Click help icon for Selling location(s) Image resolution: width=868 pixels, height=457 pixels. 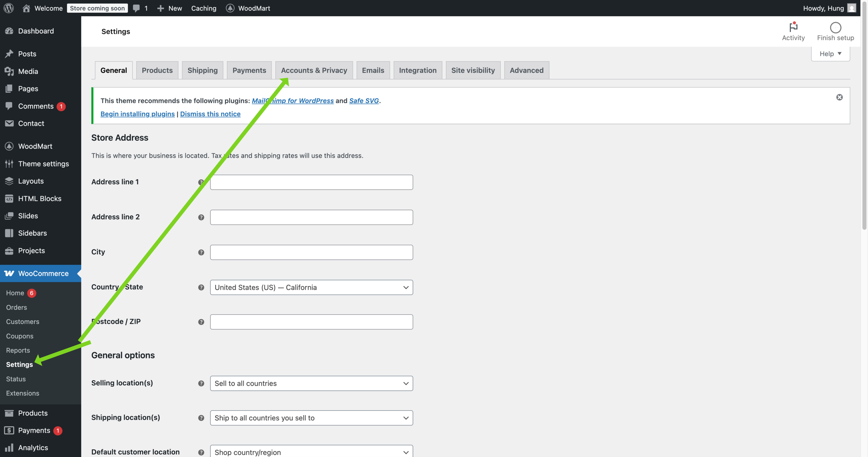[201, 383]
